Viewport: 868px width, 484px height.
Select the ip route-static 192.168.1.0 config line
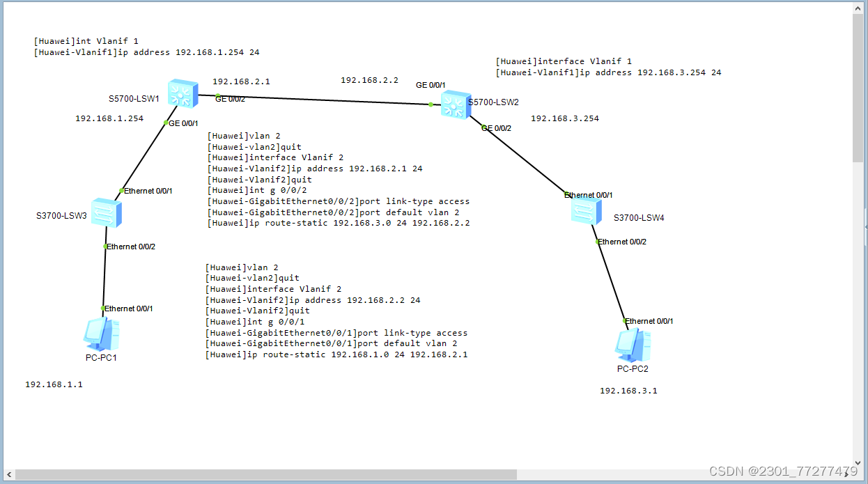(x=336, y=354)
